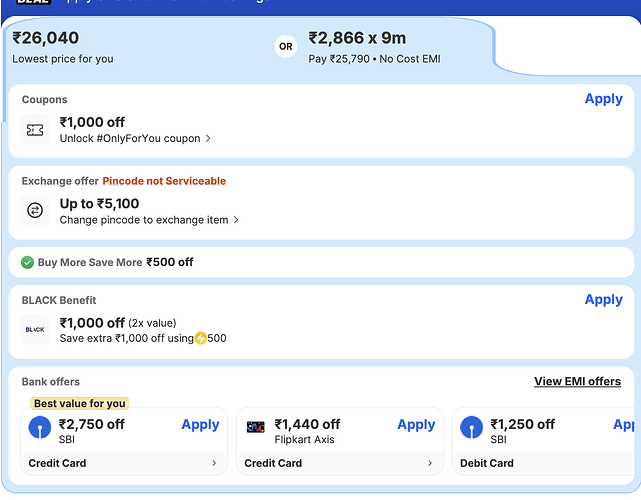Click the green Buy More Save More checkmark
Image resolution: width=641 pixels, height=500 pixels.
coord(28,262)
